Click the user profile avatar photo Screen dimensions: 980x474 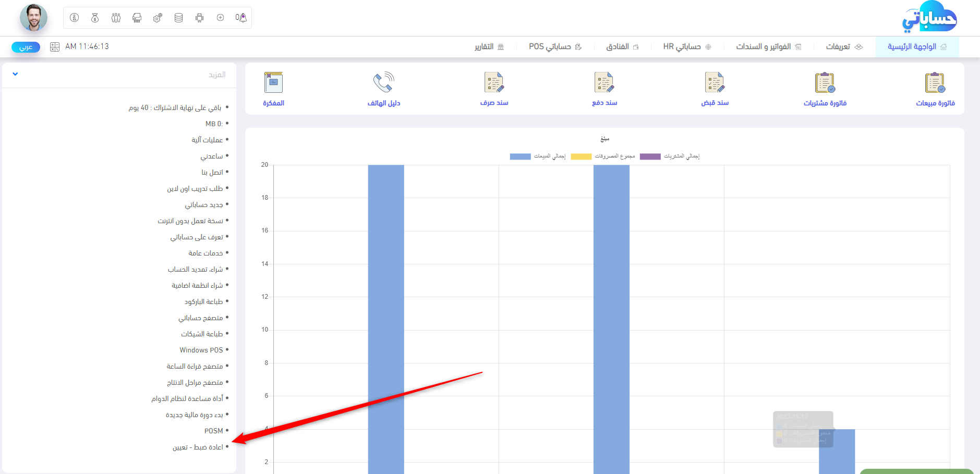(33, 18)
